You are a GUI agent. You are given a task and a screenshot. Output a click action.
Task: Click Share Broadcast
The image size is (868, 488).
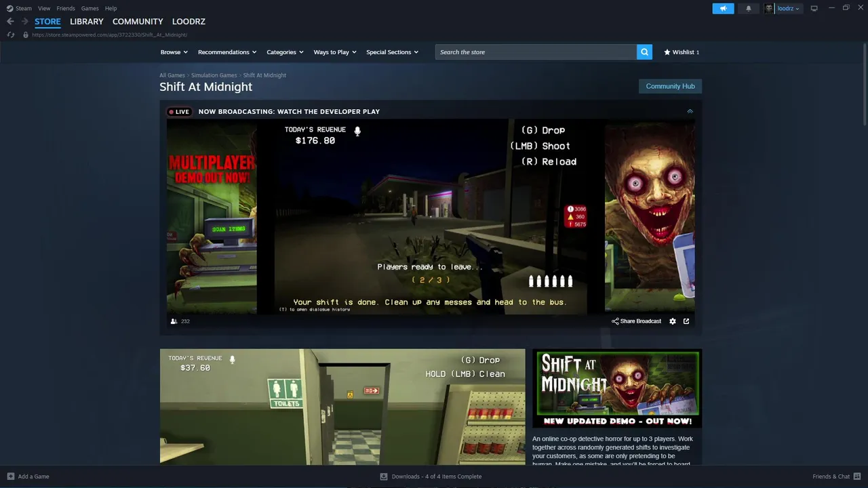[636, 321]
